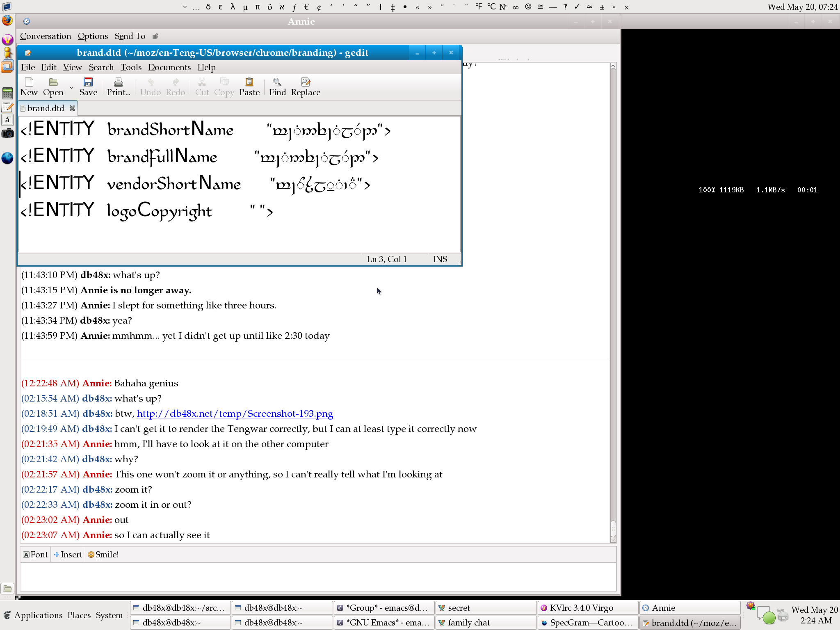Select the brand.dtd document tab

[46, 108]
